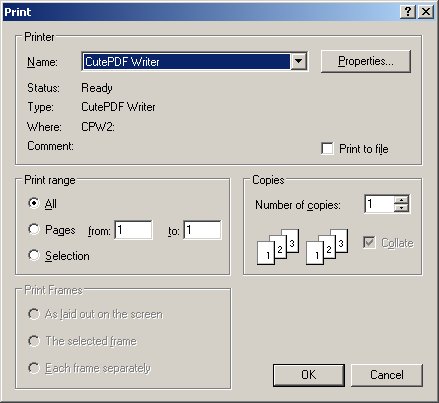Decrease number of copies with down arrow

pos(401,208)
